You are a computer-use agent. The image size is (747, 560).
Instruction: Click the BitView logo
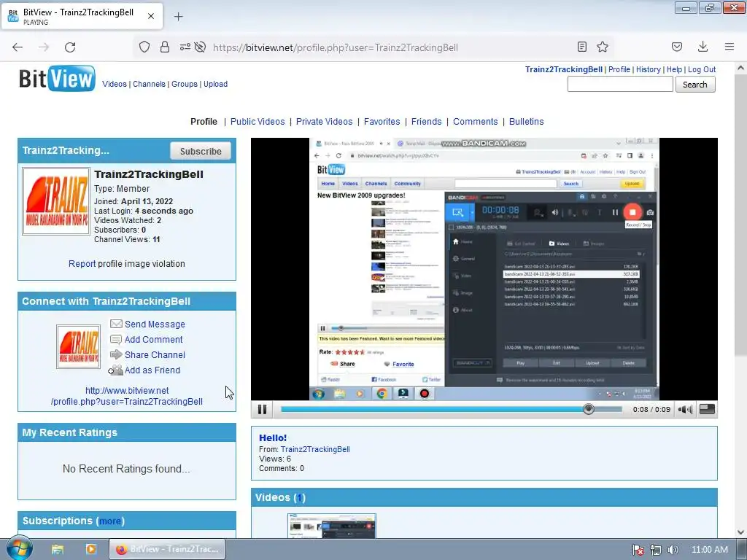57,78
